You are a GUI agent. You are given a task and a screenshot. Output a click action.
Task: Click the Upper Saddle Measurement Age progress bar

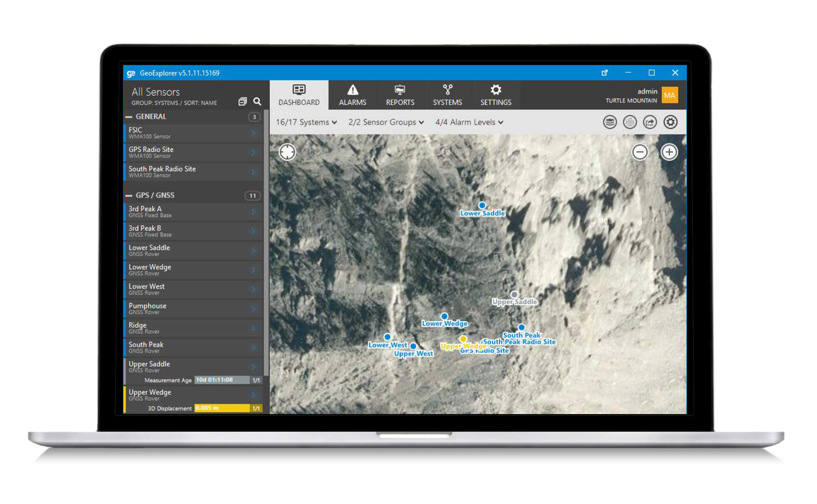click(x=222, y=380)
